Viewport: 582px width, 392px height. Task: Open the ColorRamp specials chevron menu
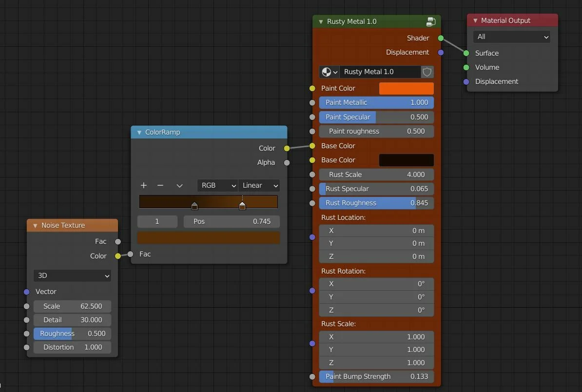[179, 186]
